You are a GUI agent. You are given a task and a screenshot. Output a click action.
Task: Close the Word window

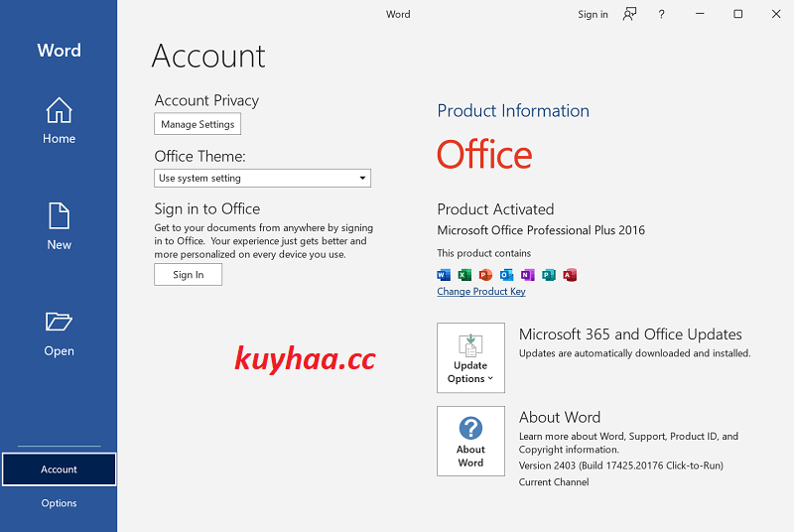point(776,14)
